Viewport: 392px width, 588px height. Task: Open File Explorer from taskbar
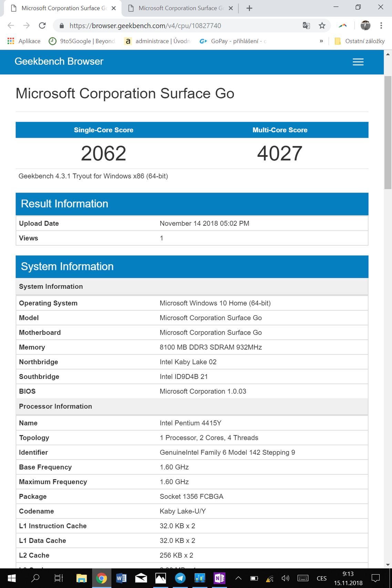[x=81, y=578]
